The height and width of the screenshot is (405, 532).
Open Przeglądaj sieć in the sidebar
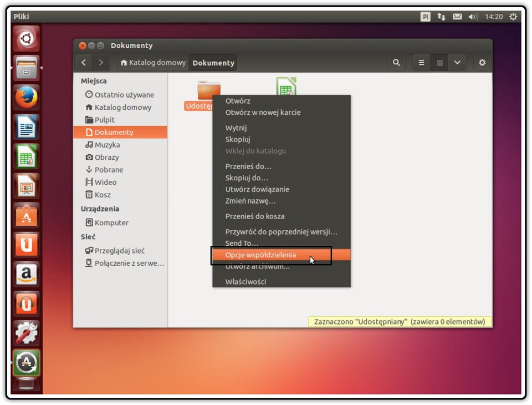(x=120, y=251)
